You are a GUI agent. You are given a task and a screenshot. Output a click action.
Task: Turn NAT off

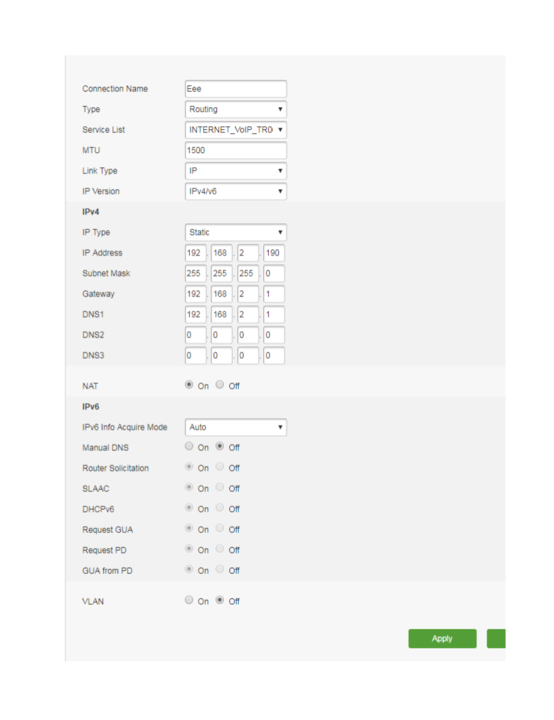(x=220, y=385)
